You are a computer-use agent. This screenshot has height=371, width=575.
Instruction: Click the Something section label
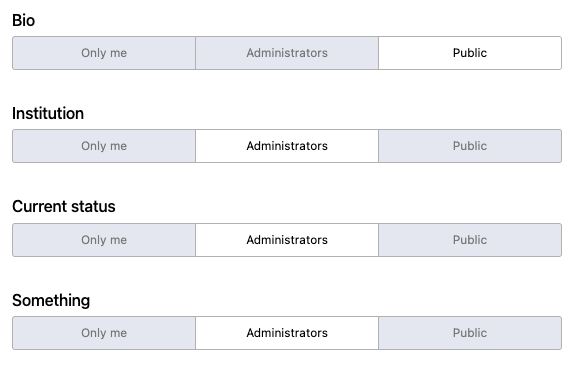[51, 301]
